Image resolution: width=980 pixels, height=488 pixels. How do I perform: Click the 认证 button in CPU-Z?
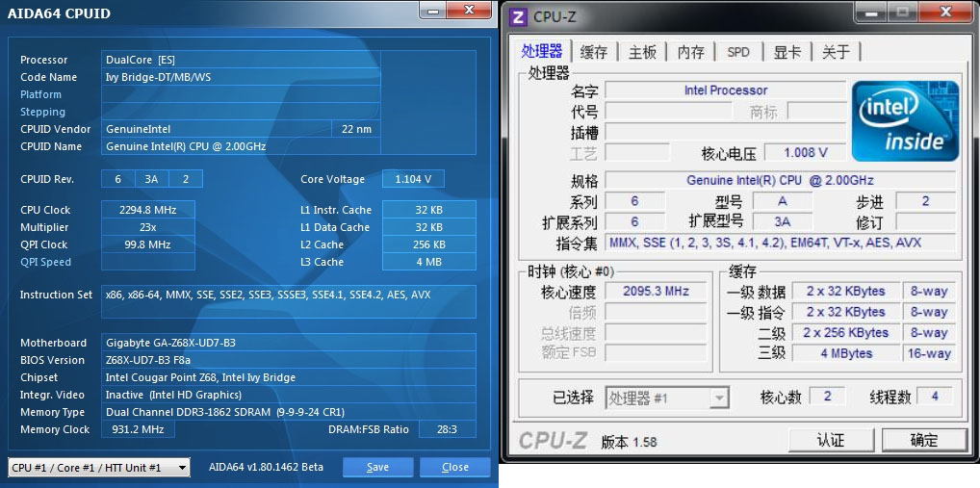831,440
